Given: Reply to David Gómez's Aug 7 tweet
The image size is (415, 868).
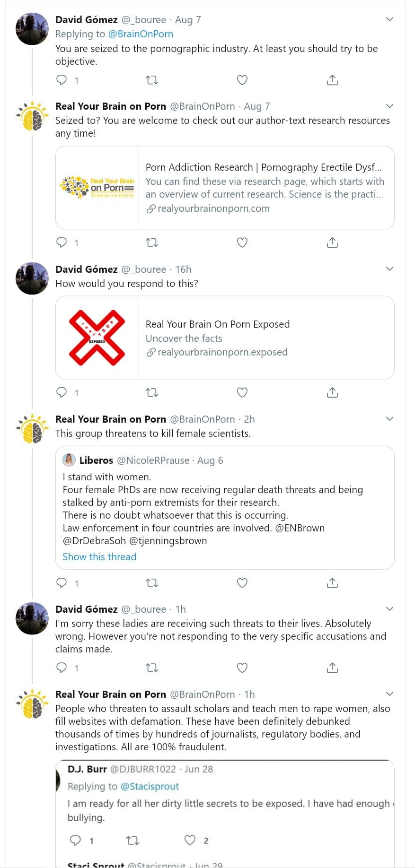Looking at the screenshot, I should (x=62, y=80).
